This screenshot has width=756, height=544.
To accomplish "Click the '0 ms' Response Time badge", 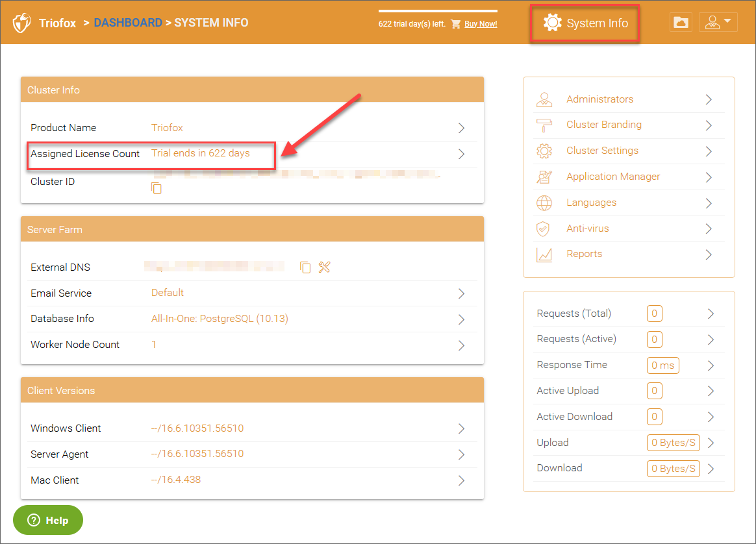I will coord(663,365).
